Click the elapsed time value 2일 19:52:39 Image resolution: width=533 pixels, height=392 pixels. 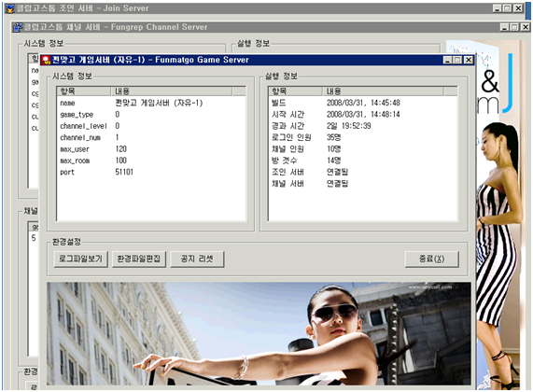349,126
